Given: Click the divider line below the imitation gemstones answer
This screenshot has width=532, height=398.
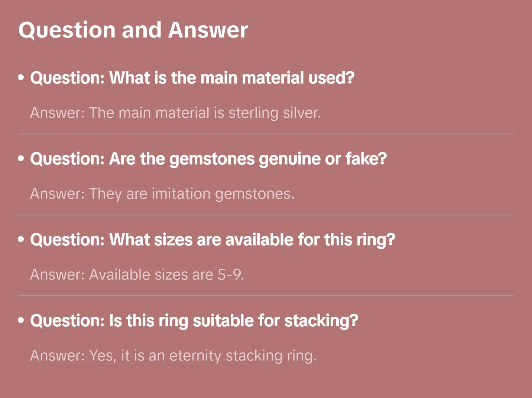Looking at the screenshot, I should pyautogui.click(x=266, y=215).
